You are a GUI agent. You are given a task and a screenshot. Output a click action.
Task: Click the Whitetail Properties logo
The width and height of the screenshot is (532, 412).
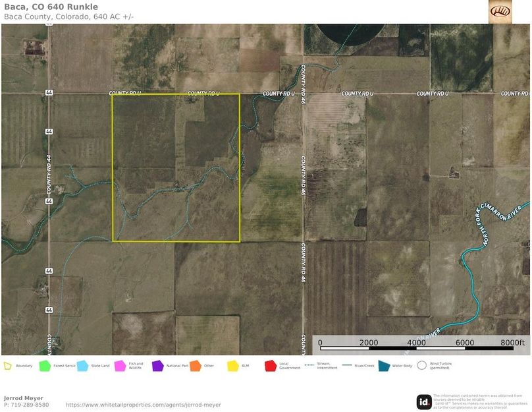click(500, 11)
